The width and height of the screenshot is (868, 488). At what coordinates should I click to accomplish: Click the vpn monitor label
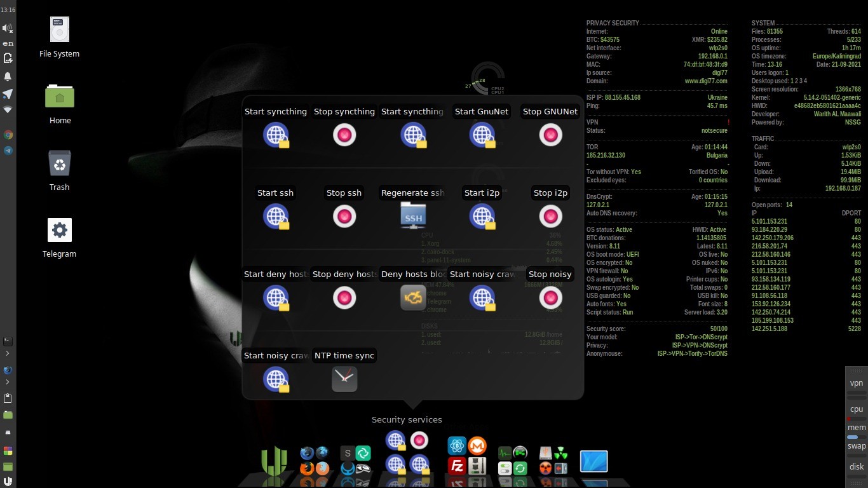click(x=857, y=383)
